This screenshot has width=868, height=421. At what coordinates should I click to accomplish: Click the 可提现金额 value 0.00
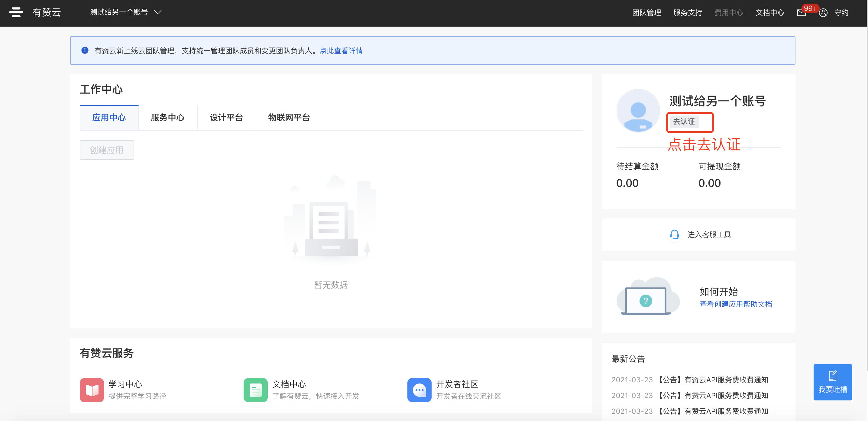(x=710, y=183)
